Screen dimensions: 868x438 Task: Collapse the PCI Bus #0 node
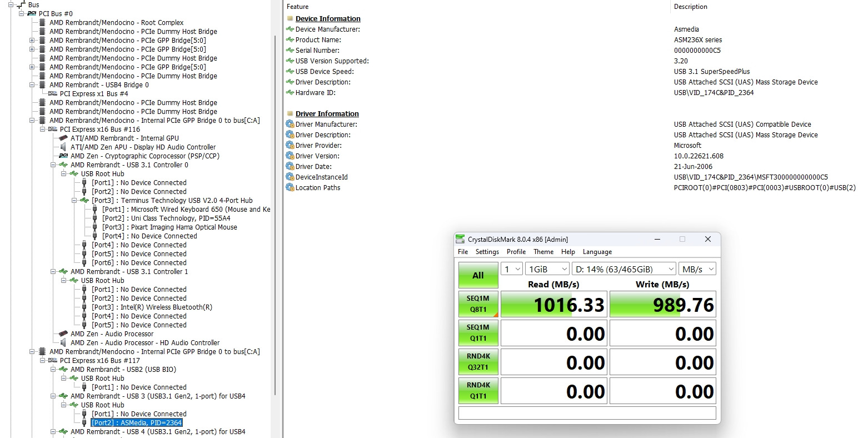point(21,13)
